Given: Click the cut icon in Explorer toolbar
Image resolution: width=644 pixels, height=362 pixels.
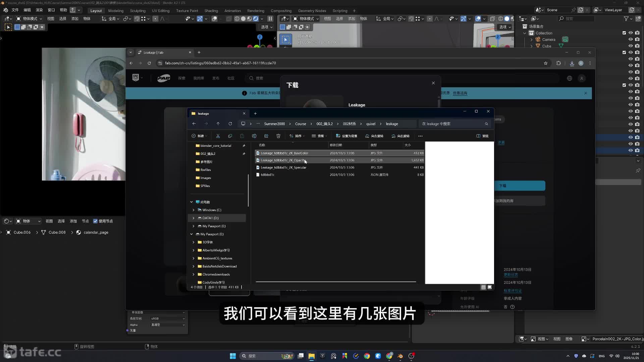Looking at the screenshot, I should 218,136.
